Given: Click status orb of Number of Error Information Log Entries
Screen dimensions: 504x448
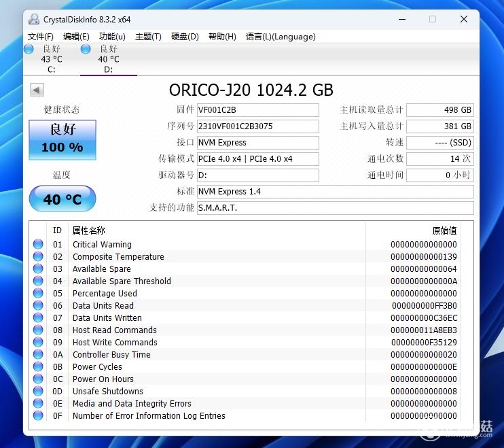Looking at the screenshot, I should 38,415.
